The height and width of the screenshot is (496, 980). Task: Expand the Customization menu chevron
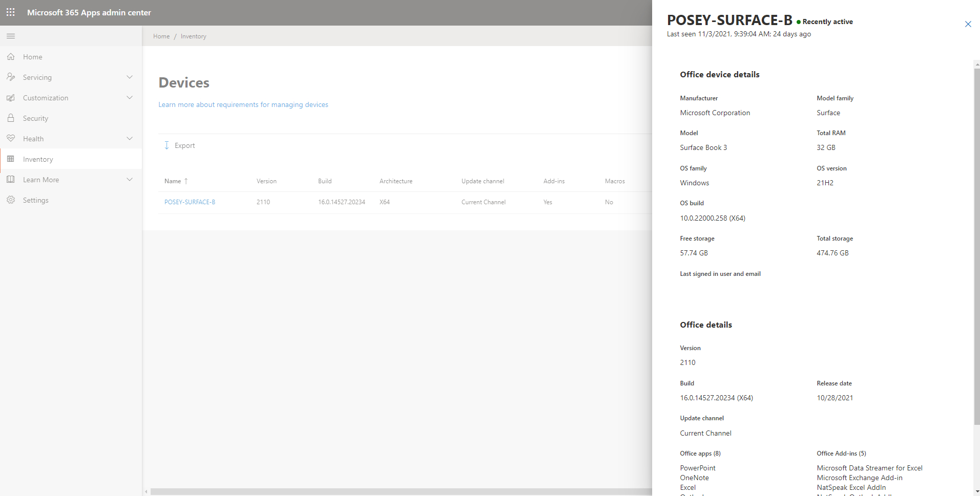coord(130,98)
